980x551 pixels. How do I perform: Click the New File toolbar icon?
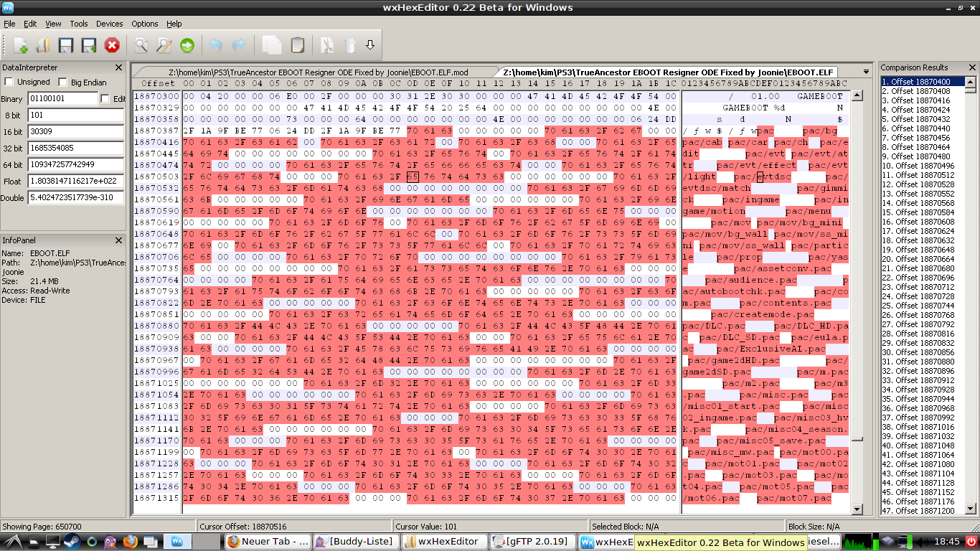[x=21, y=46]
